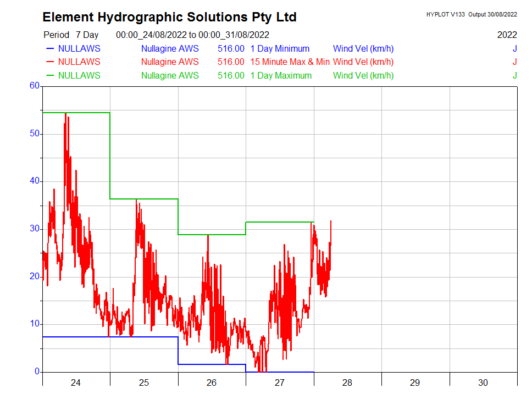
Task: Click the red line marker in legend
Action: click(50, 62)
